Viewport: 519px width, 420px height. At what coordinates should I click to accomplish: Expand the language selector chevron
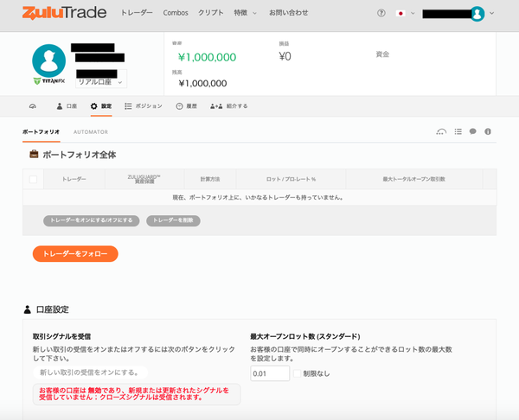pos(413,13)
